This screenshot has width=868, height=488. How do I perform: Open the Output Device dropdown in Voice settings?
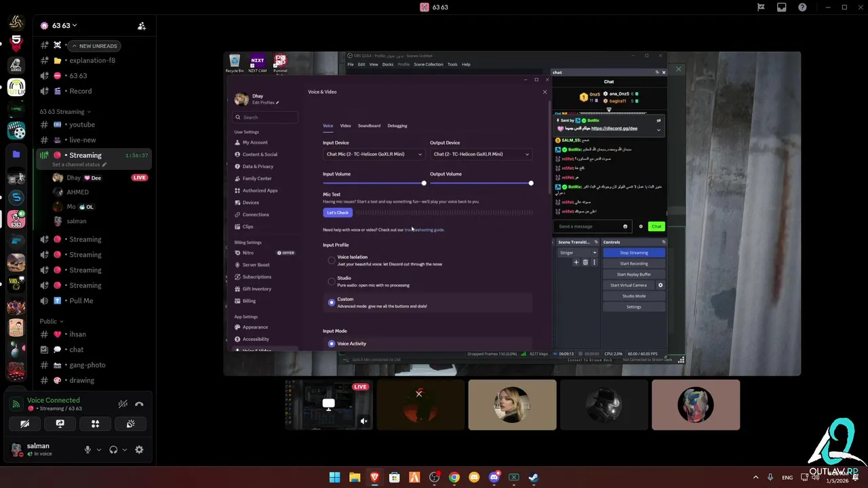[x=481, y=154]
